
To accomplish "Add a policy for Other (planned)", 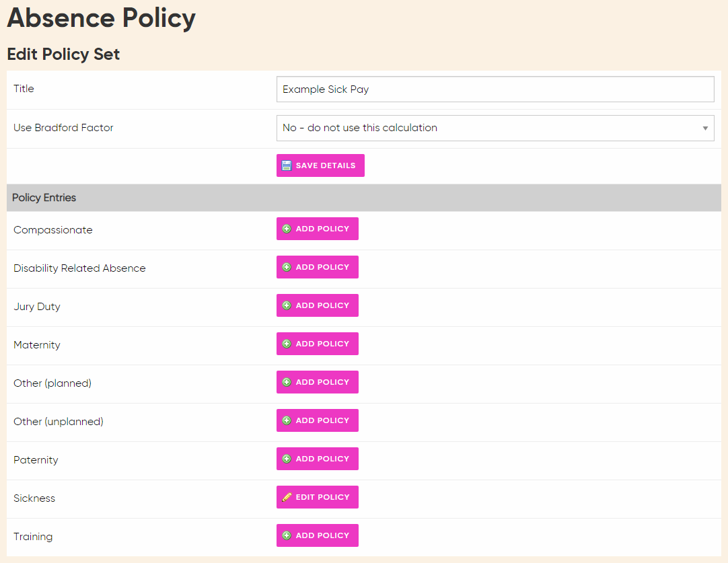I will coord(317,382).
